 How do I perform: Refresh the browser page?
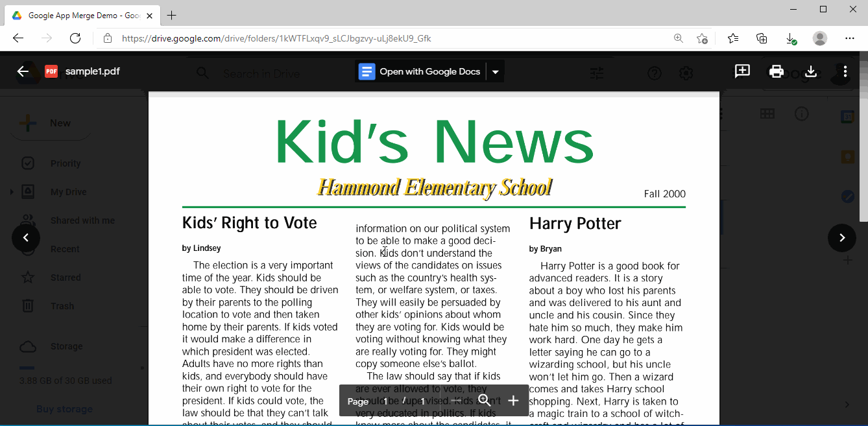[75, 38]
